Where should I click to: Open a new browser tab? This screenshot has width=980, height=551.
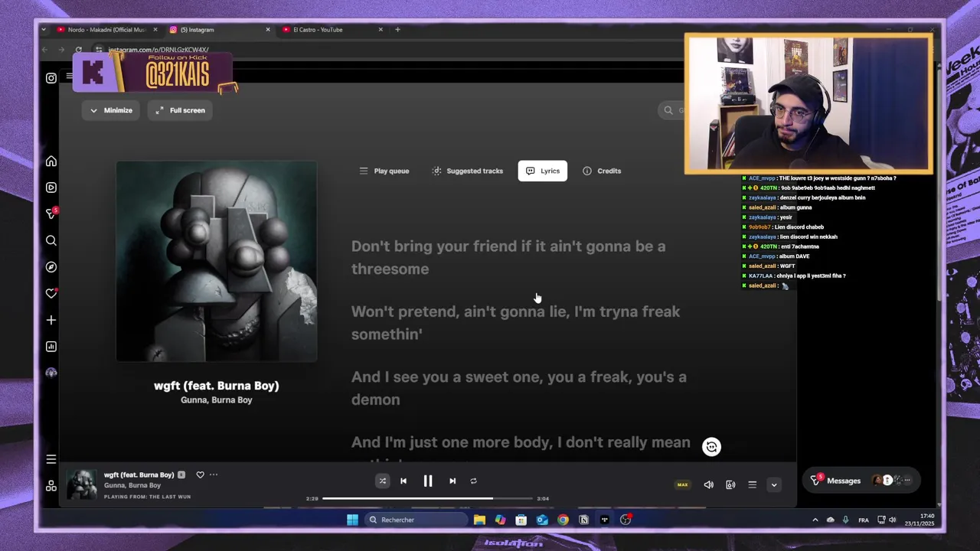(397, 30)
